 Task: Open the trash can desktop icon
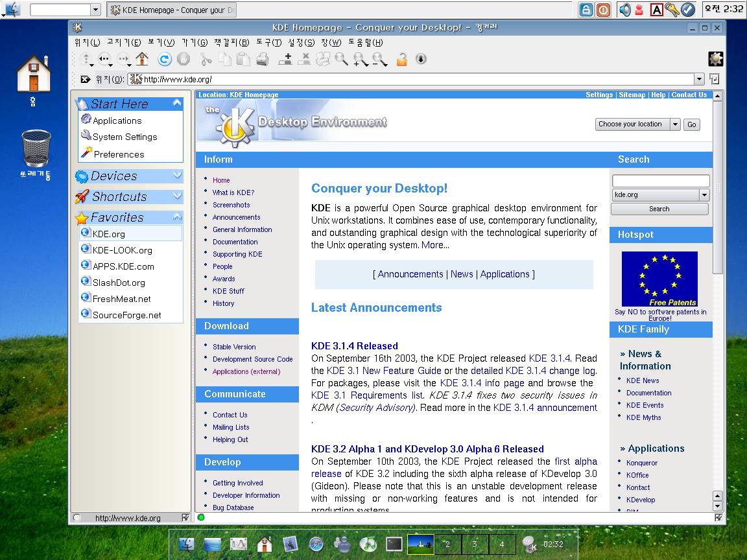tap(36, 148)
